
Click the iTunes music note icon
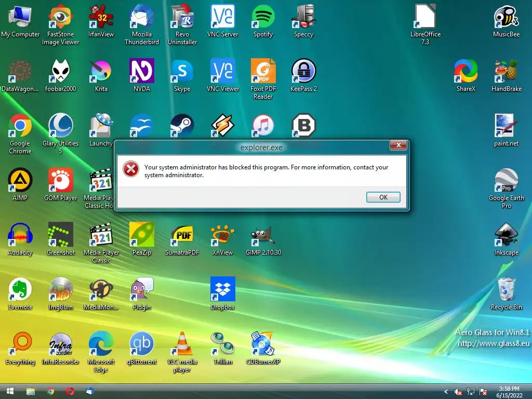[263, 125]
